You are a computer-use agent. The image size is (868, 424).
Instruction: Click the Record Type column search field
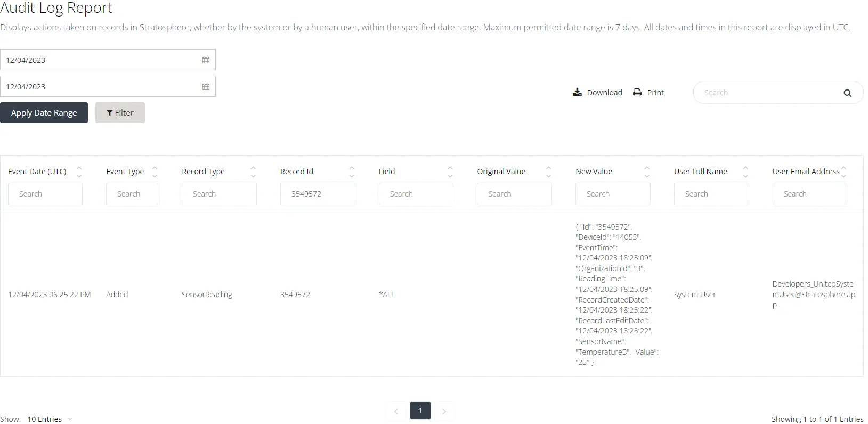pos(219,194)
